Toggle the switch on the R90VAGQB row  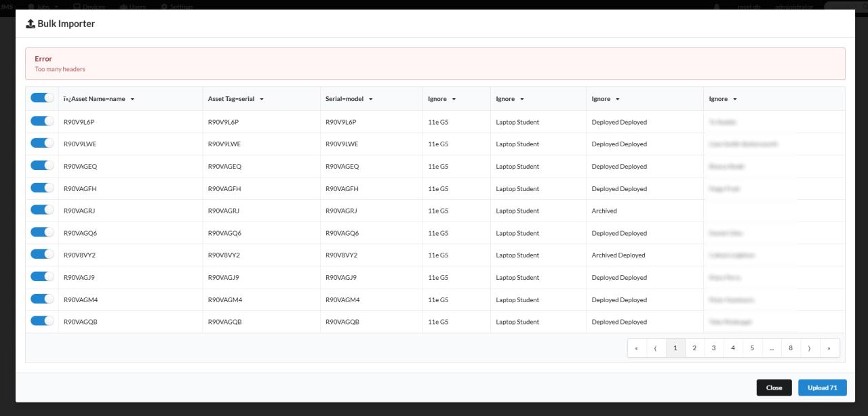41,321
